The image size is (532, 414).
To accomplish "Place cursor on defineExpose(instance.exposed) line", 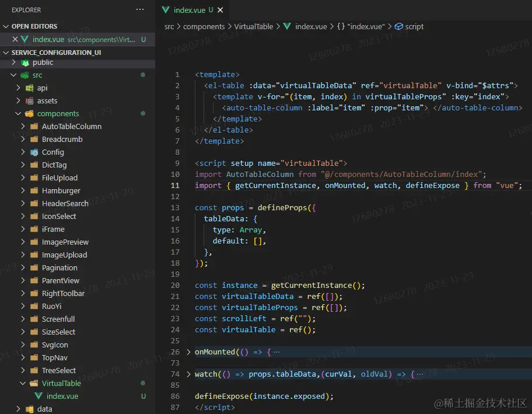I will pos(264,396).
